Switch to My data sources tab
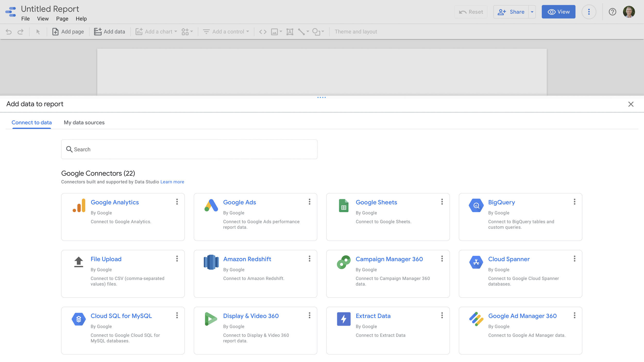This screenshot has width=644, height=362. [84, 123]
